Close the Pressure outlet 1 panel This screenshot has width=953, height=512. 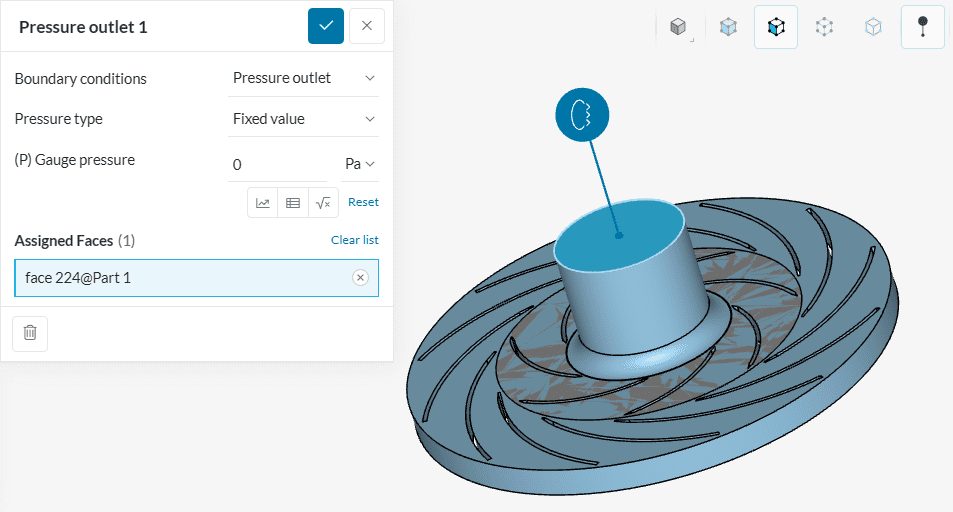[366, 26]
